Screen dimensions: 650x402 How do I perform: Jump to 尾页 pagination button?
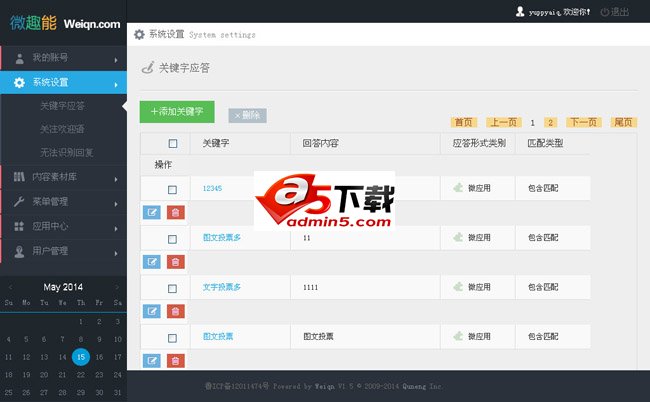(x=623, y=122)
